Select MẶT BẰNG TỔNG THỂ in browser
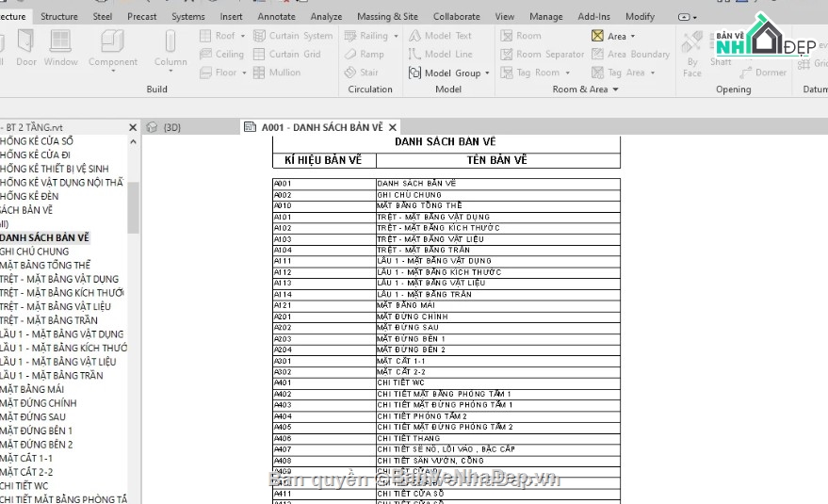The width and height of the screenshot is (828, 504). pyautogui.click(x=45, y=266)
